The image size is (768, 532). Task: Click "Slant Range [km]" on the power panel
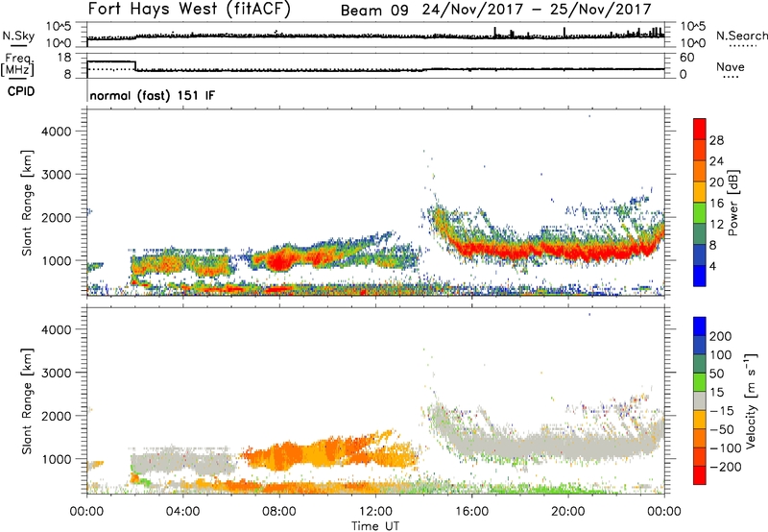point(27,203)
